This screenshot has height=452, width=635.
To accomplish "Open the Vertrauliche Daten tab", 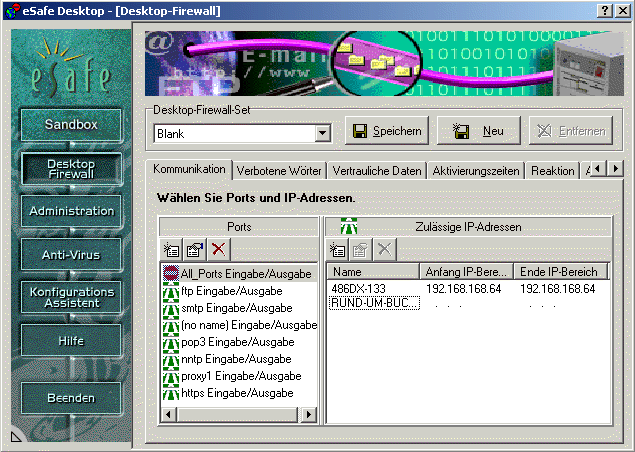I will [376, 171].
